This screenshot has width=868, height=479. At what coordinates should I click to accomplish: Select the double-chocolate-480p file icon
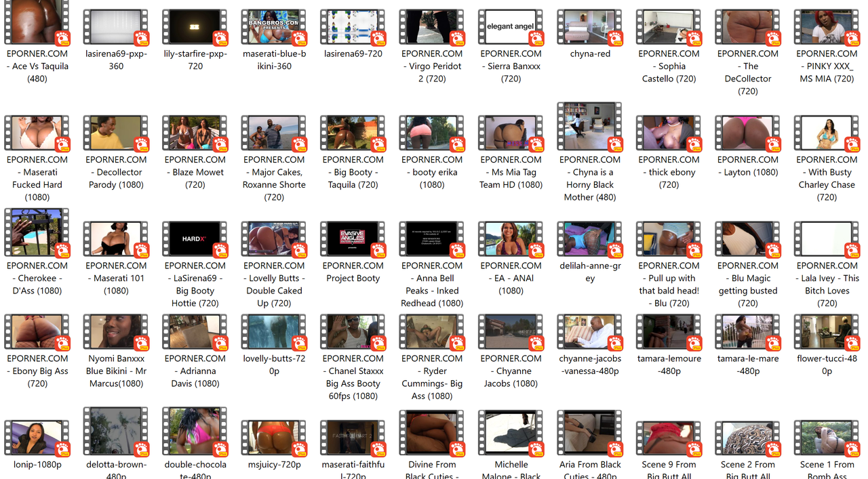(x=195, y=432)
